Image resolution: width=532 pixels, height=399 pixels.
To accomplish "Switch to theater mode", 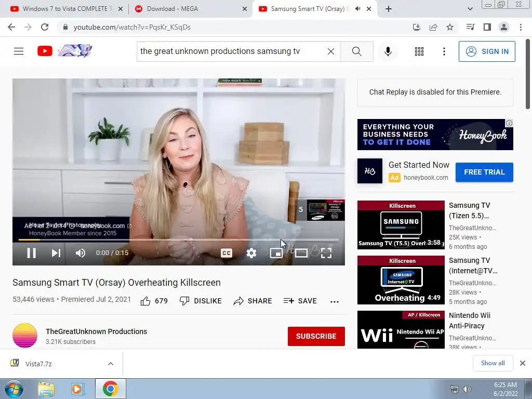I will click(x=301, y=253).
